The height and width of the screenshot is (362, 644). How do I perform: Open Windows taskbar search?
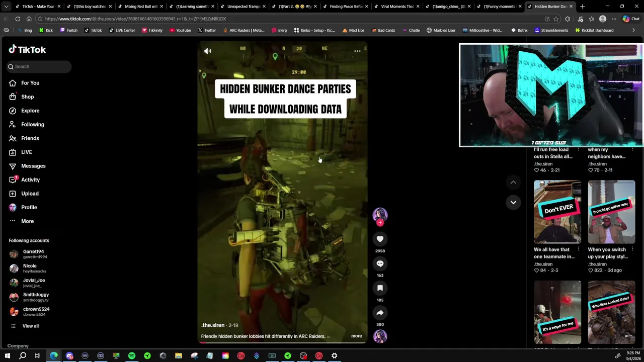click(x=23, y=356)
